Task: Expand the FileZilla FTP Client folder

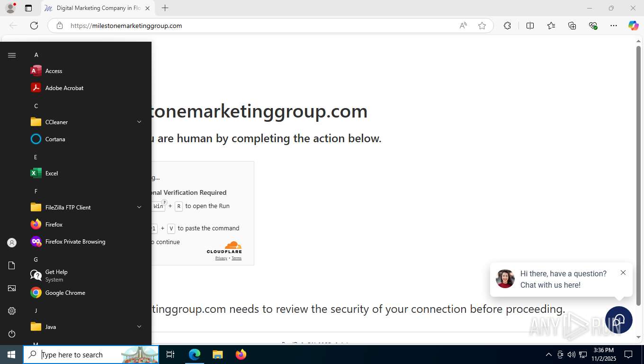Action: pos(139,208)
